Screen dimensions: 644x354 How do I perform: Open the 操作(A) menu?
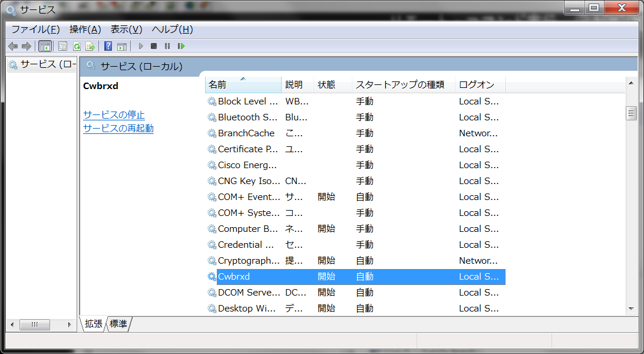[x=85, y=29]
